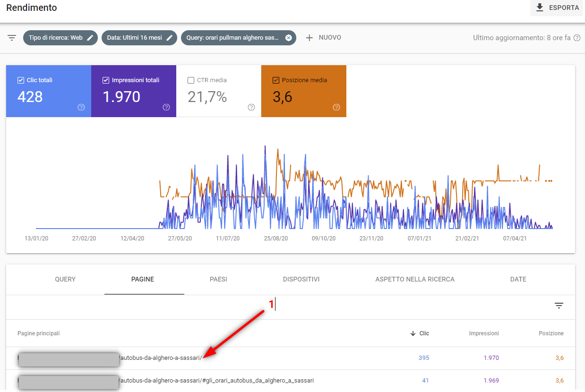Open the #gli_orari_autobus_da_alghero_a_sassari page row
This screenshot has width=585, height=392.
291,381
